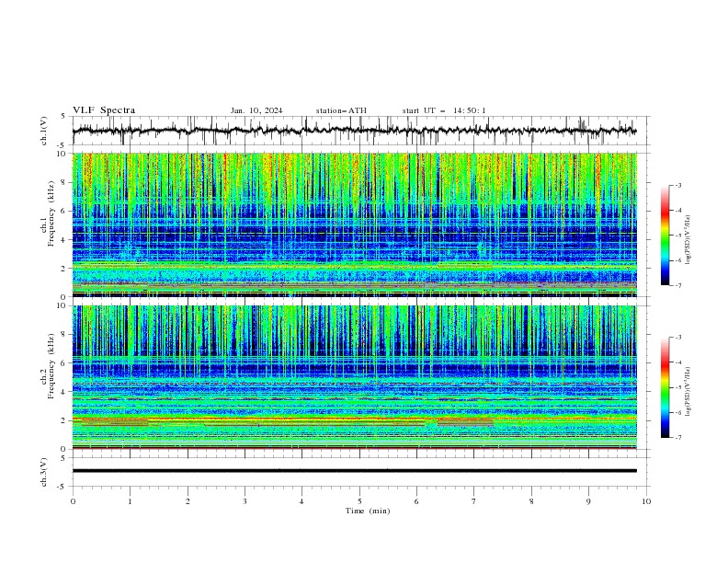Screen dimensions: 728x563
Task: Click the color scale bar beside ch.2 spectrogram
Action: 665,387
